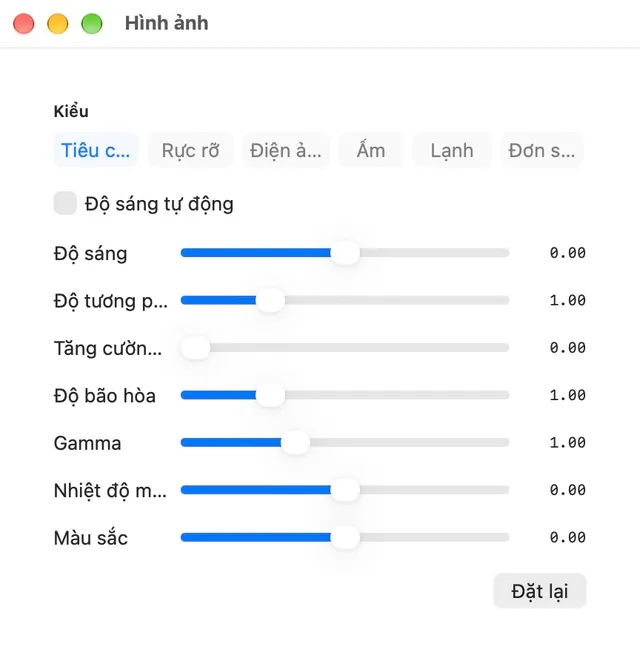This screenshot has width=640, height=661.
Task: Click the Độ bão hòa slider handle
Action: pos(270,395)
